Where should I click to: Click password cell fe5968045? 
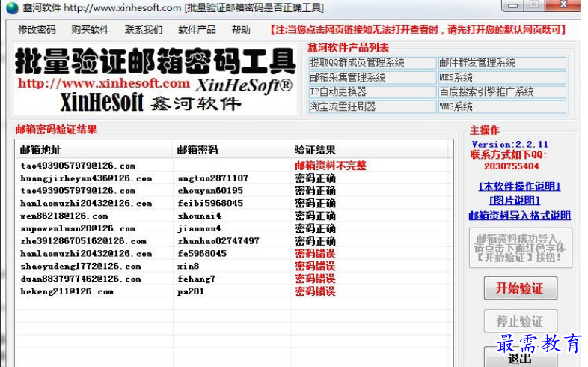(x=202, y=253)
